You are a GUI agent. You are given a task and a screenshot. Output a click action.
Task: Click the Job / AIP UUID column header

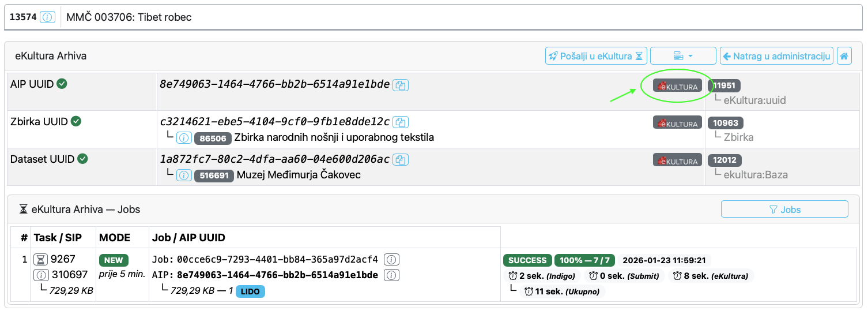coord(188,237)
